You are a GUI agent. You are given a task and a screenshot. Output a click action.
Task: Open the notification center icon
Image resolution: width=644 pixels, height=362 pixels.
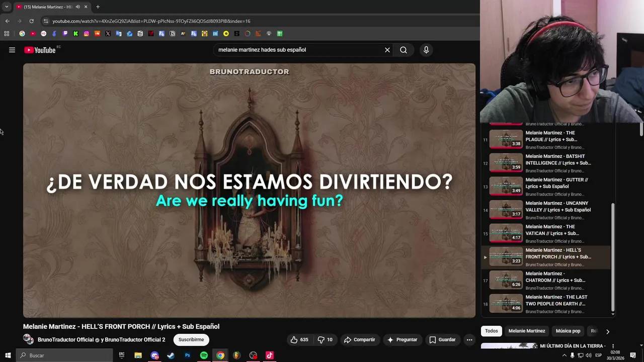[x=633, y=355]
